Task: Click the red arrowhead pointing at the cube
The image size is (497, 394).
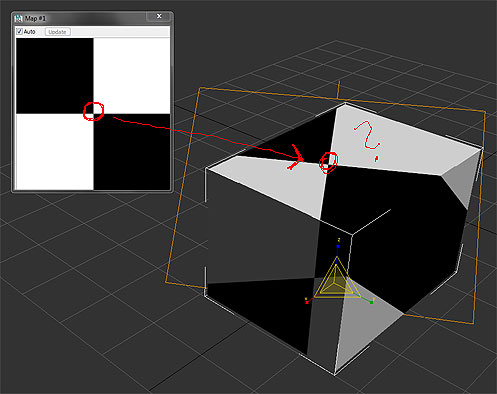Action: coord(296,157)
